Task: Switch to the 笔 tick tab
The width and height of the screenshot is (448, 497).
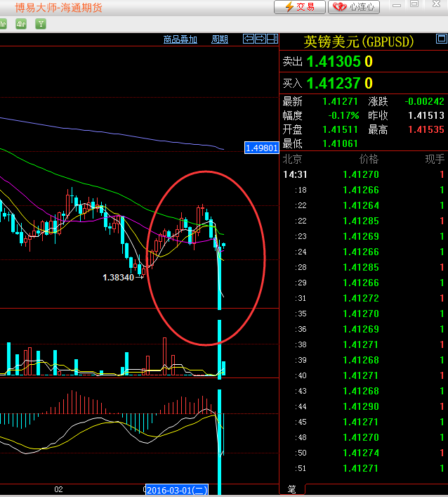Action: [292, 489]
